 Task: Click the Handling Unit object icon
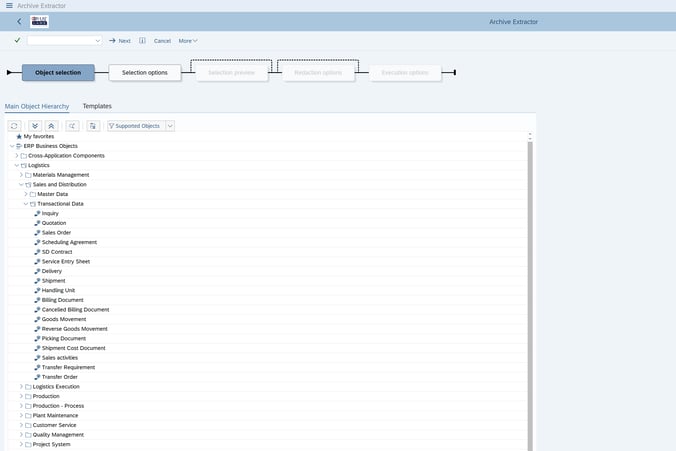37,290
